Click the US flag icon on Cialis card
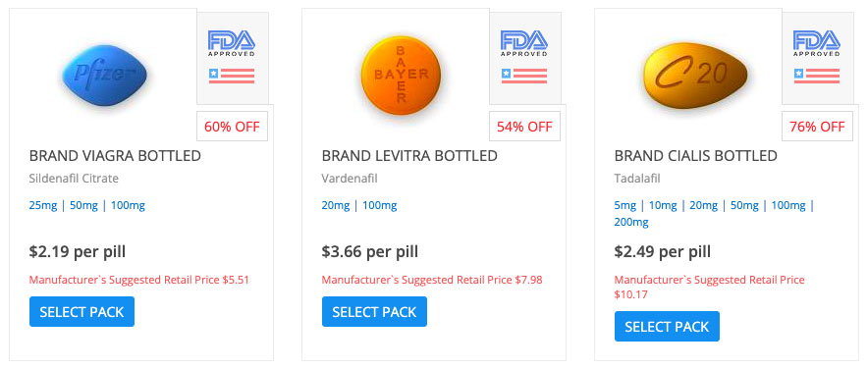Screen dimensions: 868x369 [x=817, y=76]
